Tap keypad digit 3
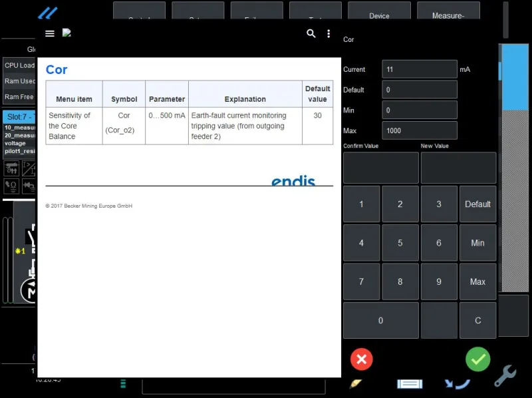532x398 pixels. pyautogui.click(x=439, y=204)
